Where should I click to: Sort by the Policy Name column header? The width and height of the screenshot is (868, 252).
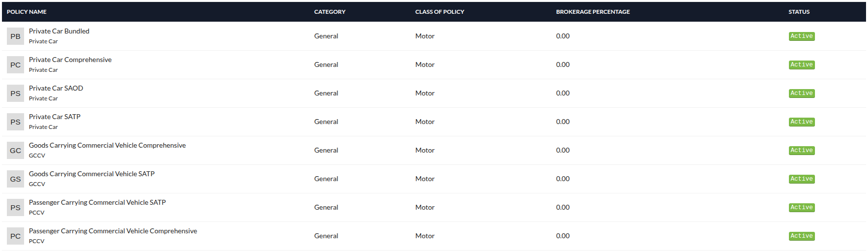click(27, 12)
